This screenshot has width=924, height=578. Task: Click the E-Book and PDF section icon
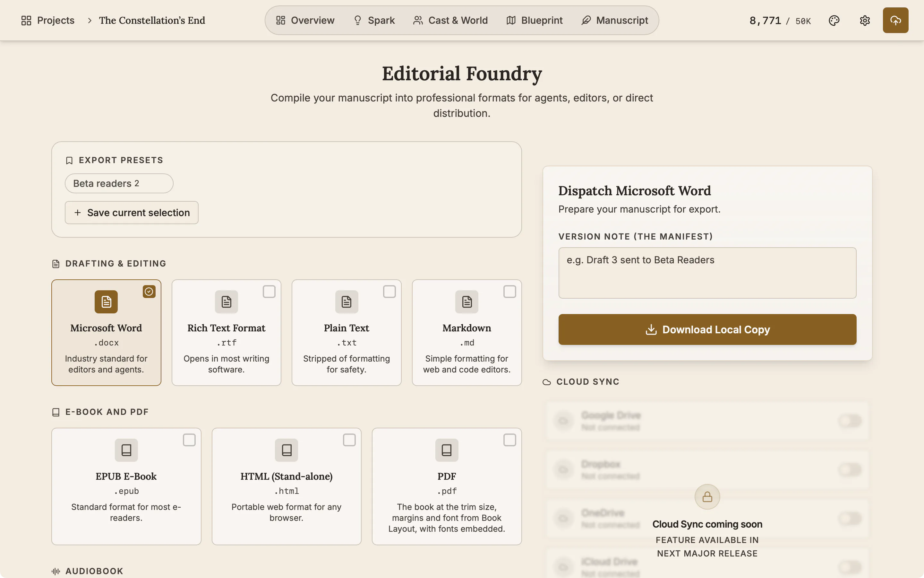pos(56,412)
